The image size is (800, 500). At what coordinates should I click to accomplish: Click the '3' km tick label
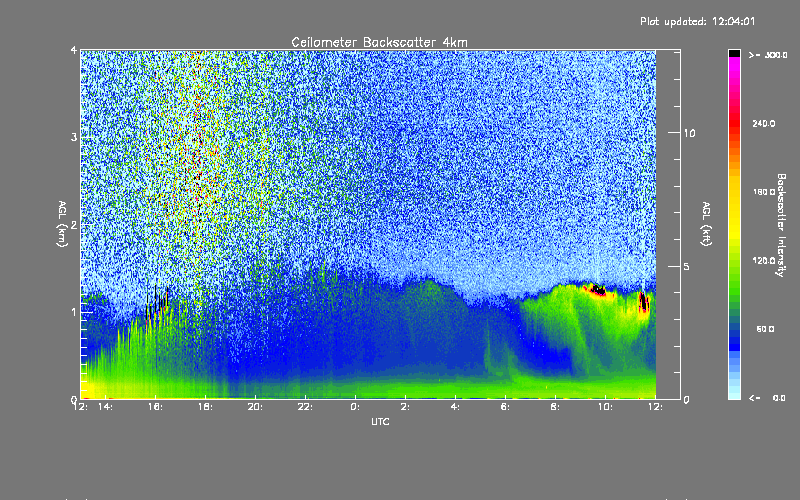[74, 138]
